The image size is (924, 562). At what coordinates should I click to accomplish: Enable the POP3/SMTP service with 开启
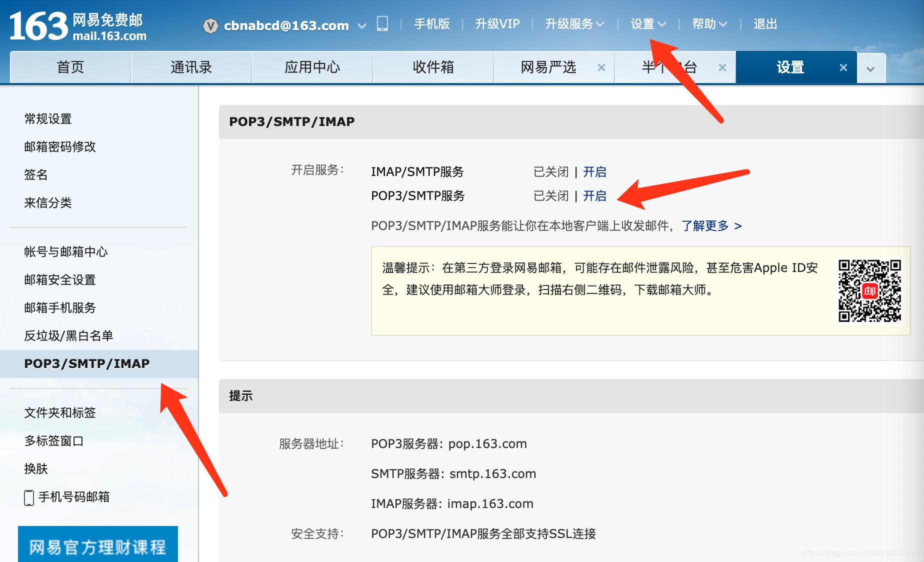[594, 196]
